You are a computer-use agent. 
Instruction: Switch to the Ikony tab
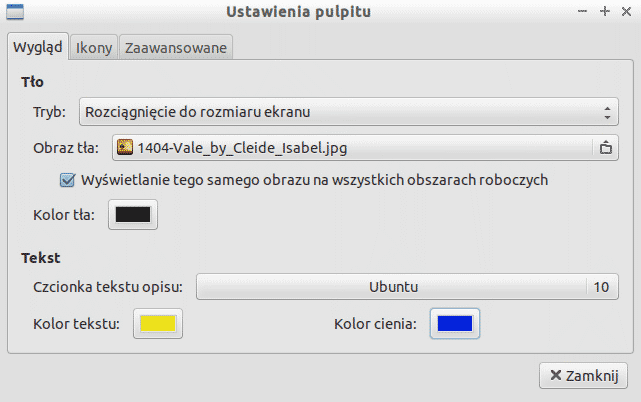point(94,47)
